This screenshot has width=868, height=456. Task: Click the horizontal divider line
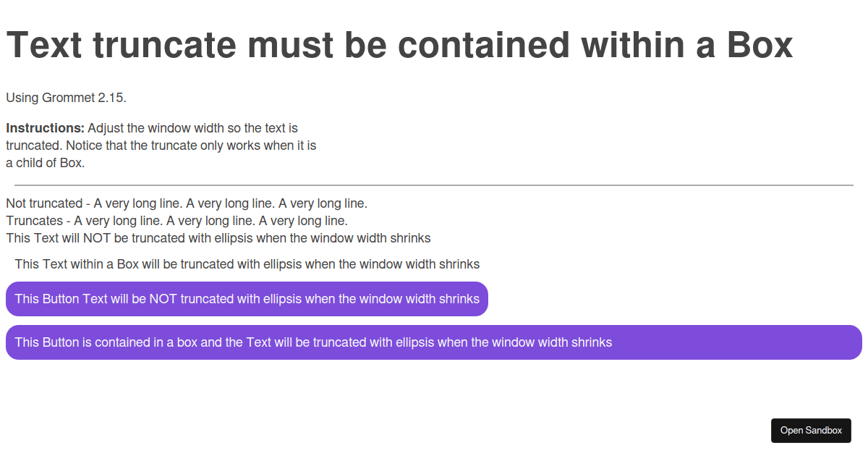[x=434, y=185]
